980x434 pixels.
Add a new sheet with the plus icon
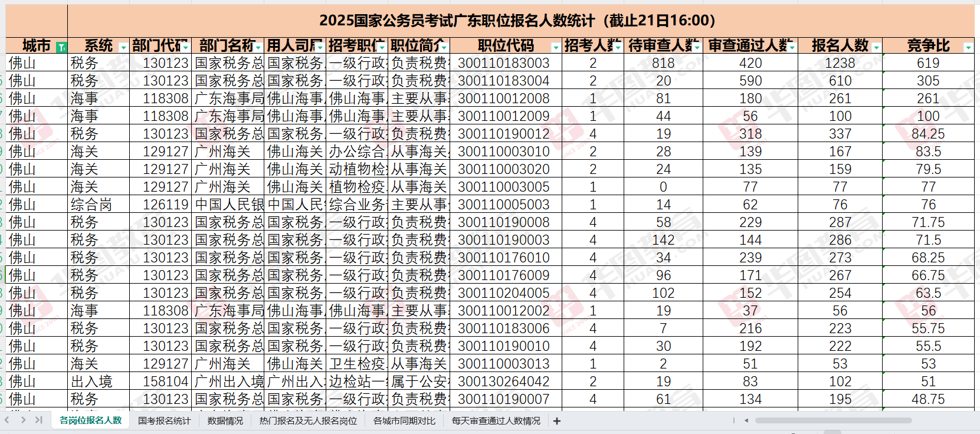(x=557, y=421)
